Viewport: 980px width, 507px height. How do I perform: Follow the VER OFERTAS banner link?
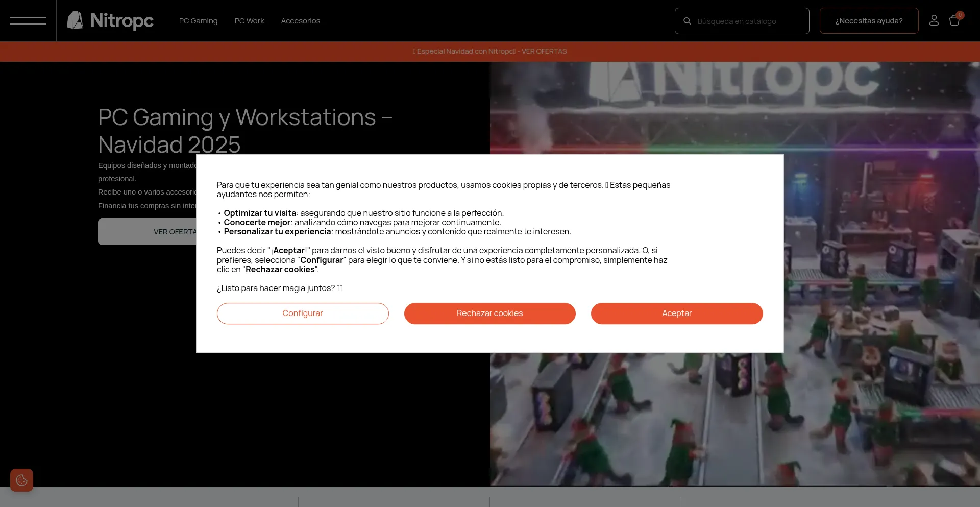point(544,51)
